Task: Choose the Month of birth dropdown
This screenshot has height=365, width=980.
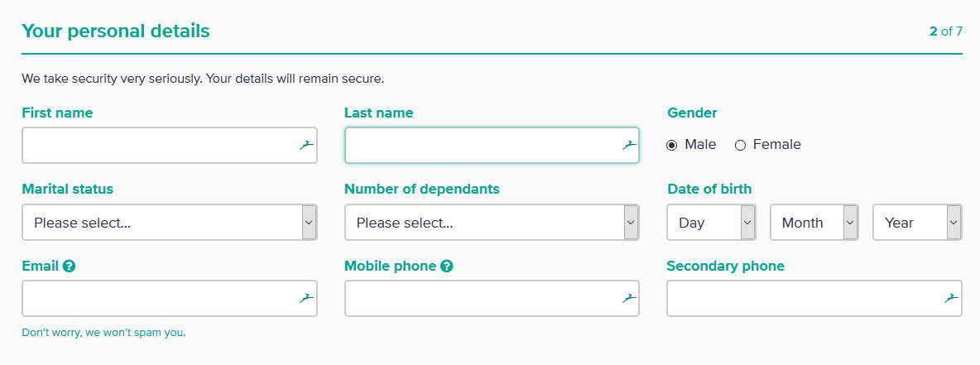Action: click(x=814, y=223)
